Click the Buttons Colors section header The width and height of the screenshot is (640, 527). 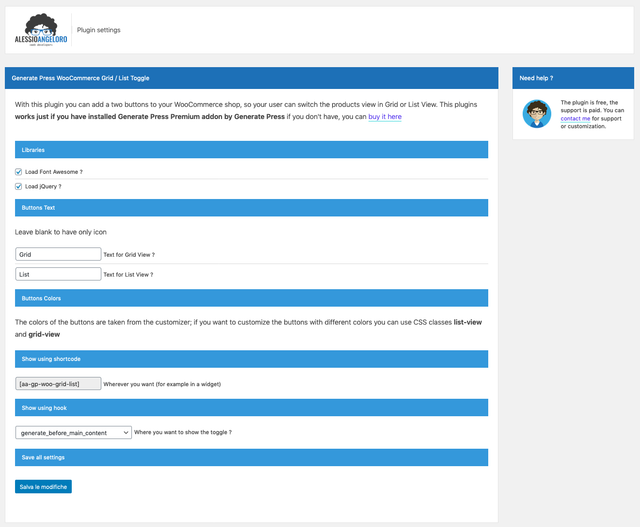(251, 298)
